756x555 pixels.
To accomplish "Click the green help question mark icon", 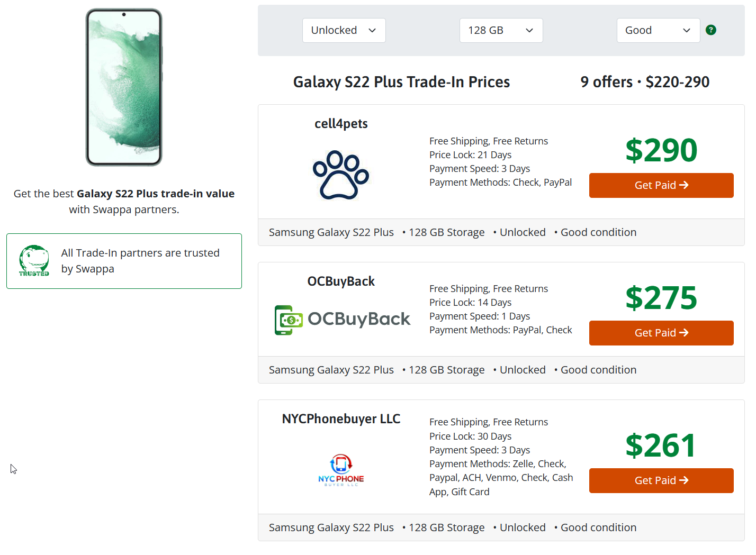I will 711,30.
